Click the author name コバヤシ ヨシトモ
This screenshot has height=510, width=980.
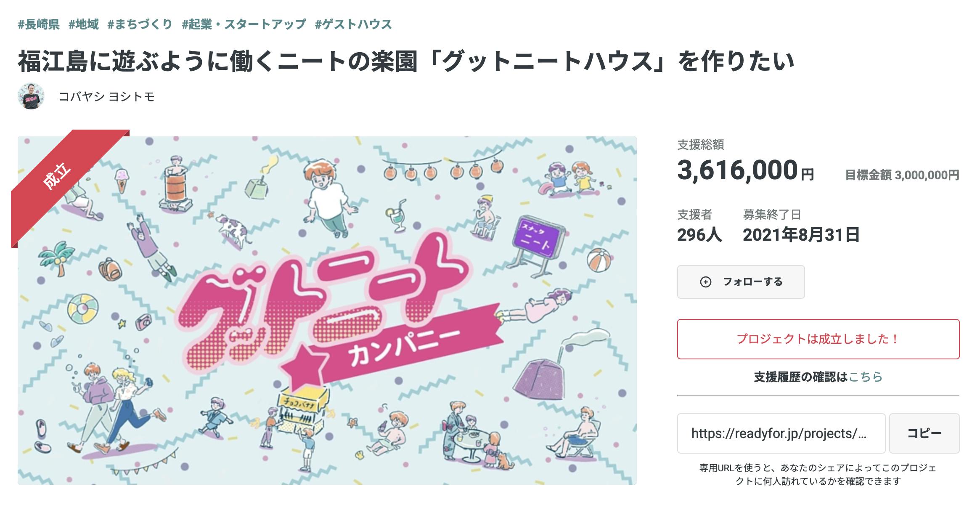pos(106,97)
